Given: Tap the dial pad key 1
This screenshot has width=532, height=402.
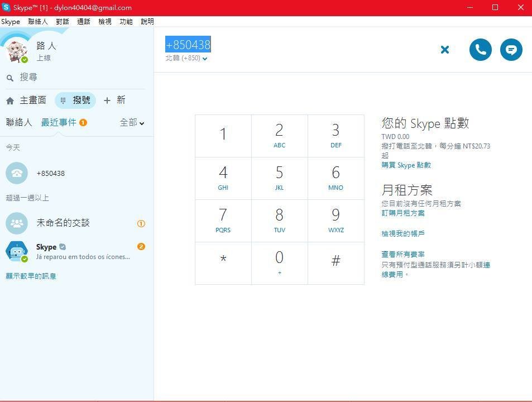Looking at the screenshot, I should 223,136.
